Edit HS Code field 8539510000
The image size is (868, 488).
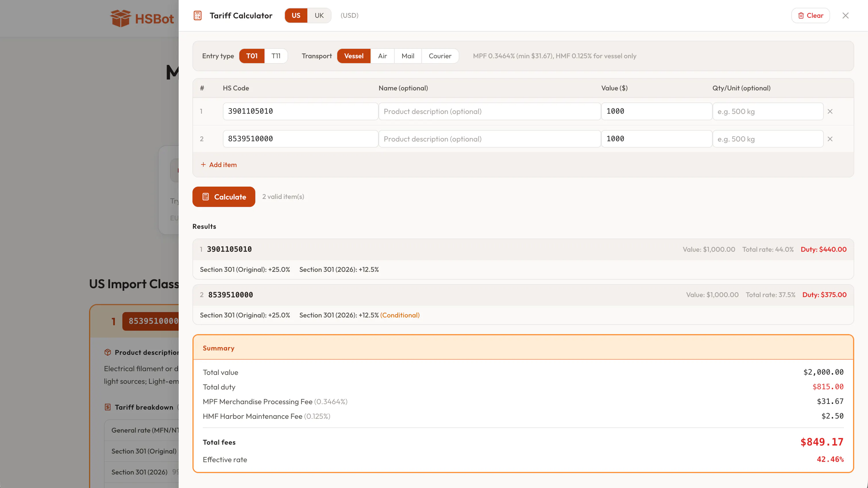300,139
